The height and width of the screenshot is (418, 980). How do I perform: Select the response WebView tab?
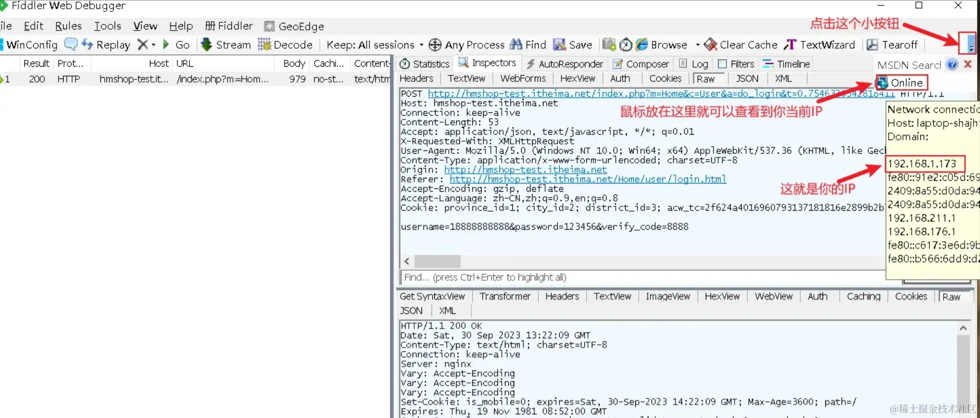pyautogui.click(x=774, y=296)
